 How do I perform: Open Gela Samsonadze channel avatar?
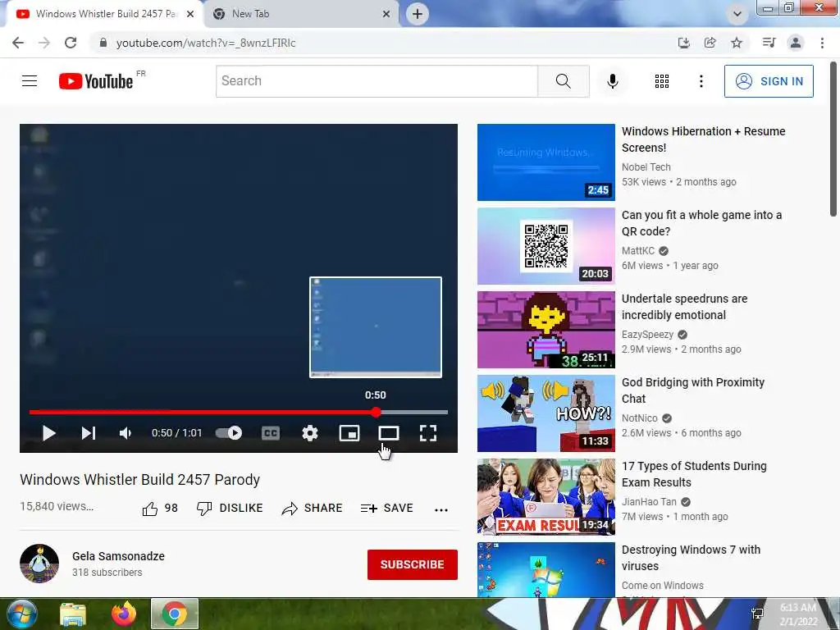39,564
